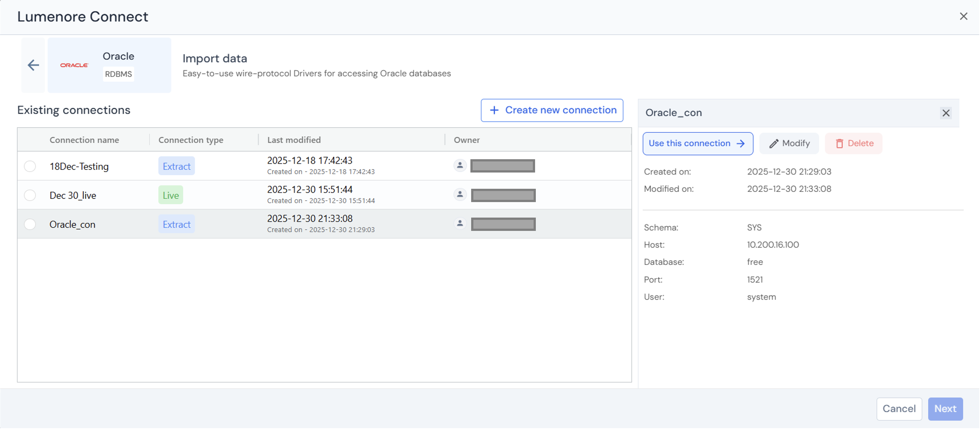The width and height of the screenshot is (980, 430).
Task: Click the Connection type column header
Action: tap(191, 140)
